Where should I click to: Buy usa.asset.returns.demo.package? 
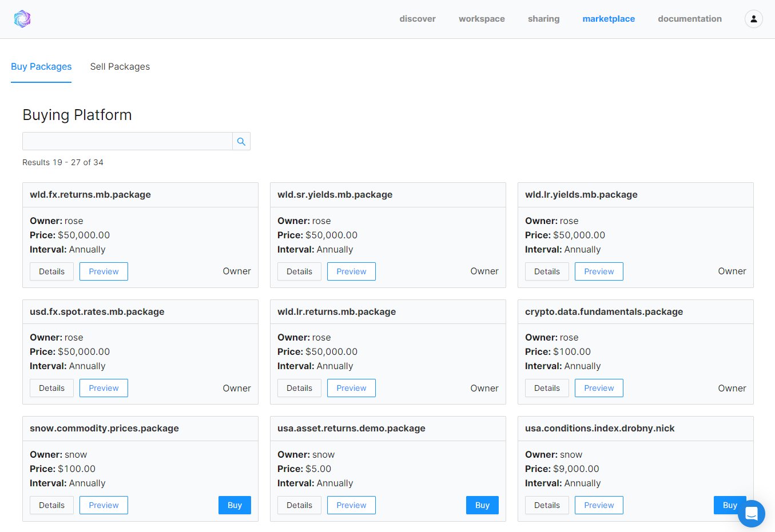point(482,505)
